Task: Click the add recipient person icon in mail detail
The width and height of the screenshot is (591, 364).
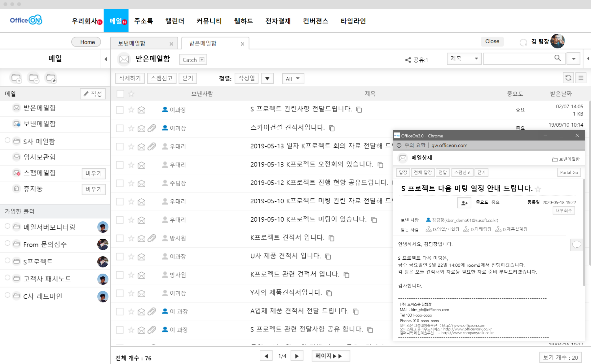Action: tap(464, 203)
